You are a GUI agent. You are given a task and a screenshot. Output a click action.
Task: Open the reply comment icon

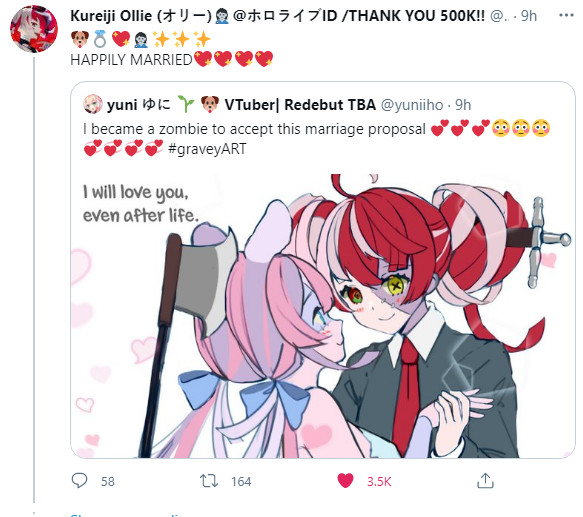79,481
